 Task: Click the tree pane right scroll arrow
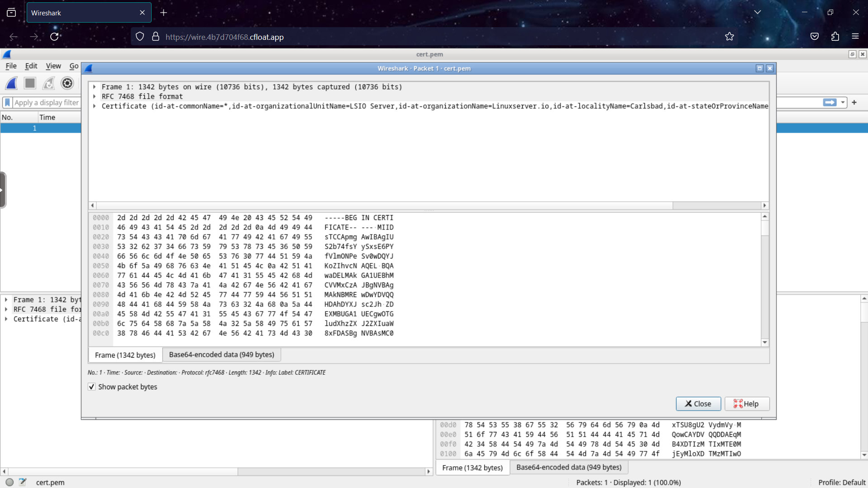point(765,206)
